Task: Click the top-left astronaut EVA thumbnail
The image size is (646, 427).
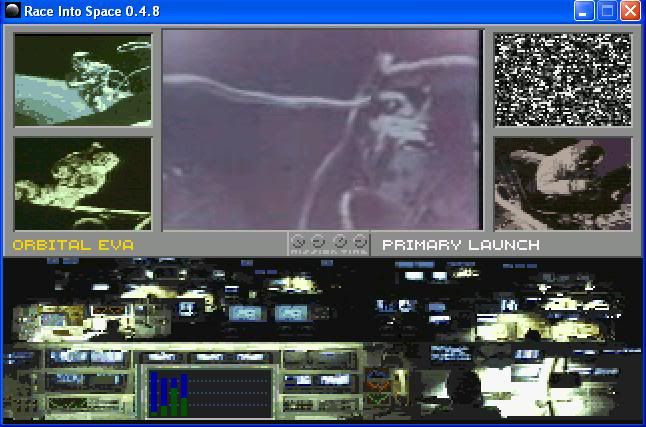Action: click(83, 80)
